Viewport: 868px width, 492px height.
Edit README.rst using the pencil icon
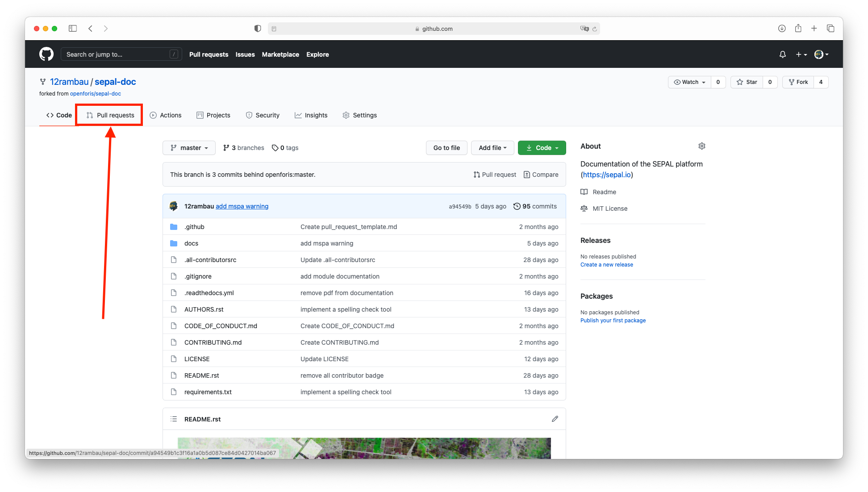coord(555,419)
